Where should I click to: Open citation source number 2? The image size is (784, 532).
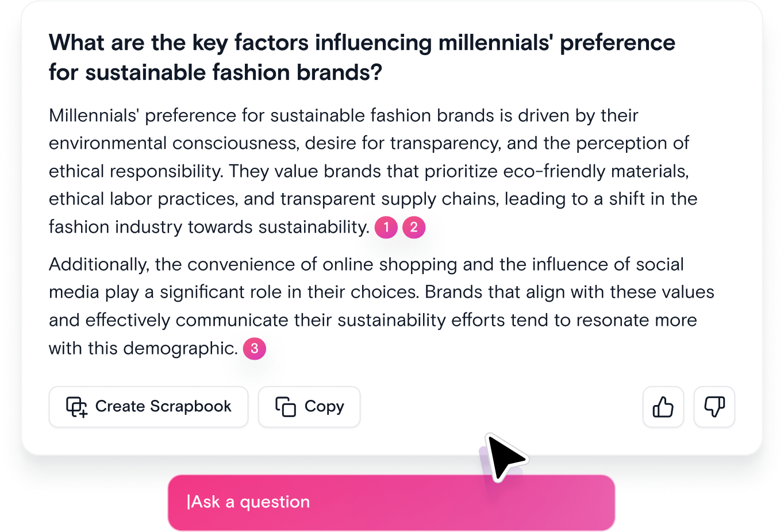[414, 228]
